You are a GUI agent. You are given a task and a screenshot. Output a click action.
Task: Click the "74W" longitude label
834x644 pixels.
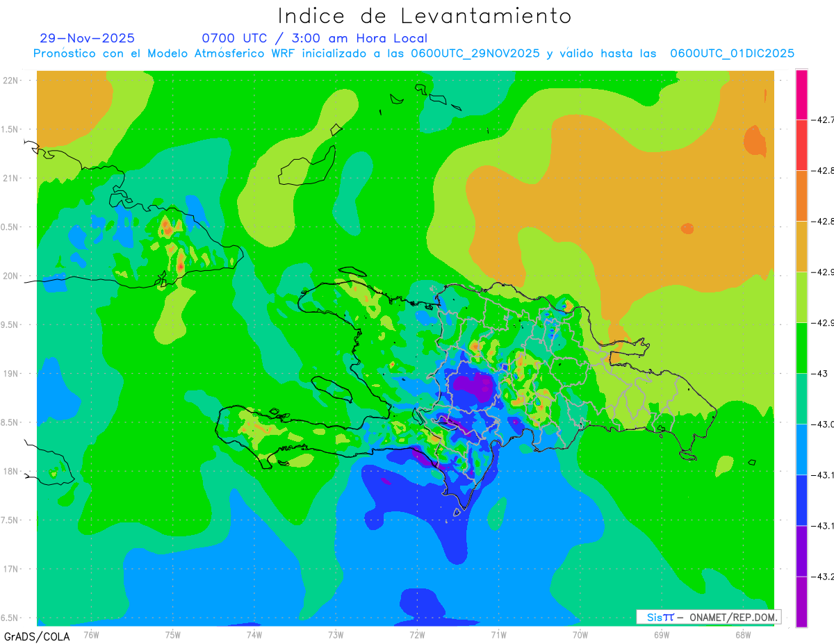coord(254,635)
